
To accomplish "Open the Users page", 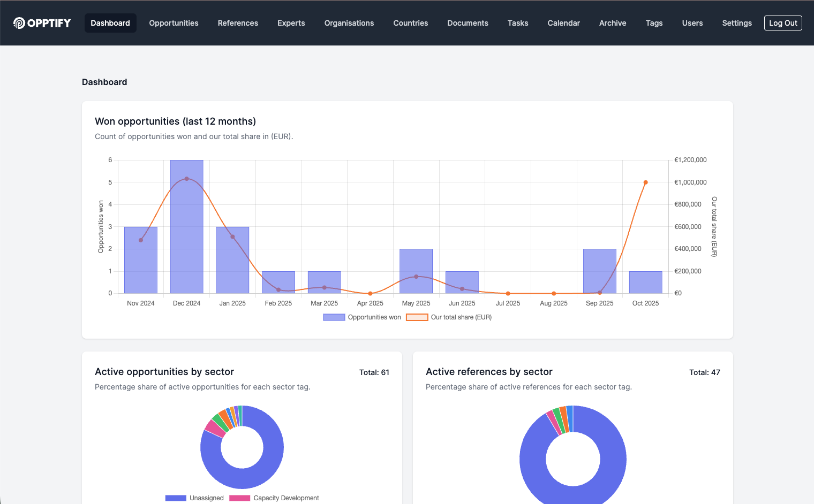I will pyautogui.click(x=692, y=22).
